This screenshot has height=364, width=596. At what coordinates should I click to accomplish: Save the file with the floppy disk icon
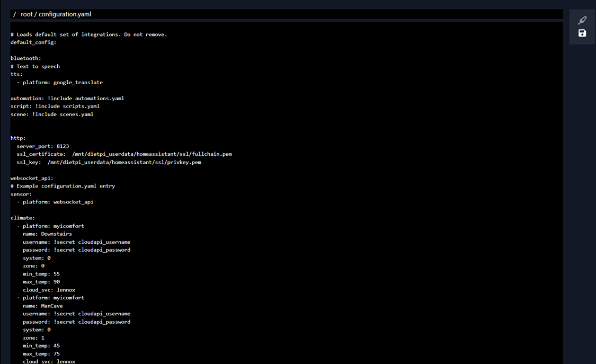pos(582,33)
